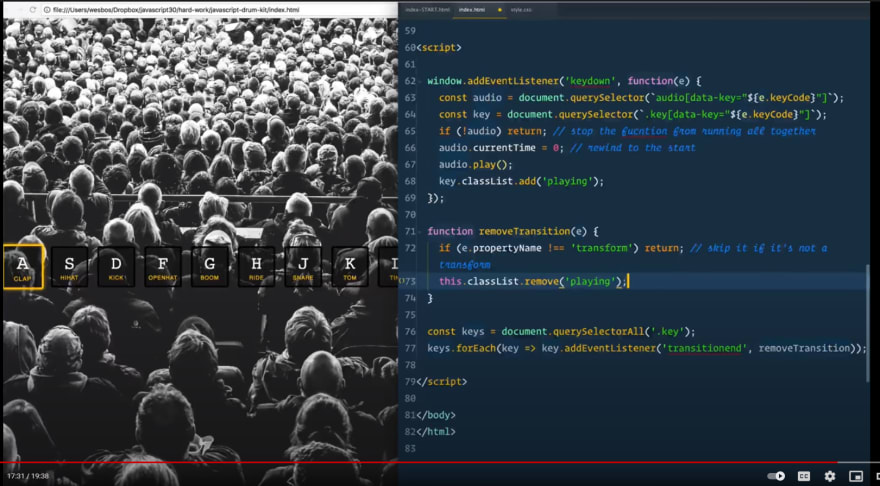Tap the G BOOM drum key
The image size is (880, 486).
(209, 267)
